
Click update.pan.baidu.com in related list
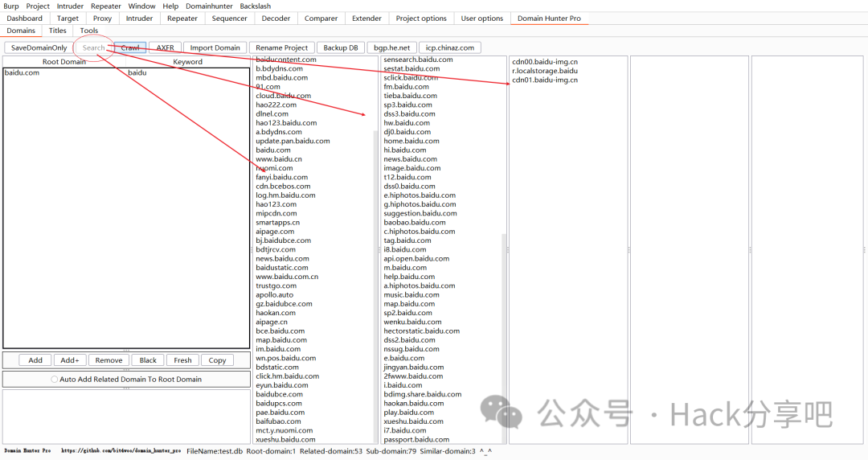tap(293, 141)
